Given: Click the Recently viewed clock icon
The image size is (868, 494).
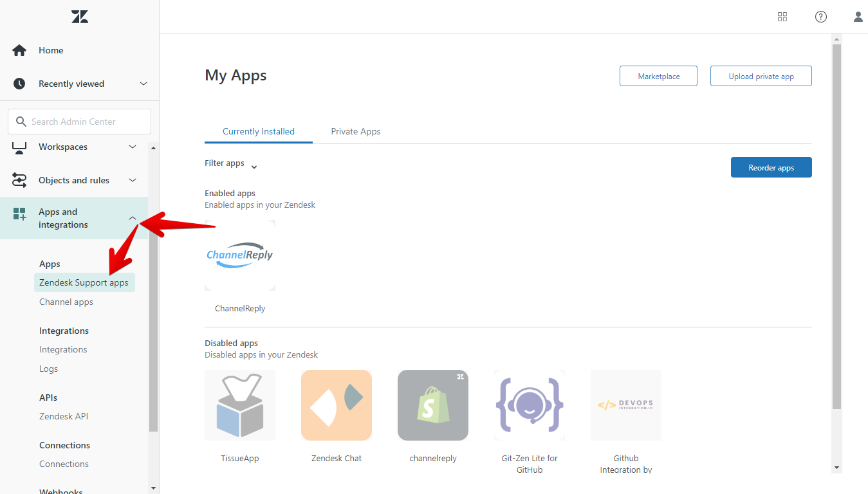Looking at the screenshot, I should tap(19, 84).
